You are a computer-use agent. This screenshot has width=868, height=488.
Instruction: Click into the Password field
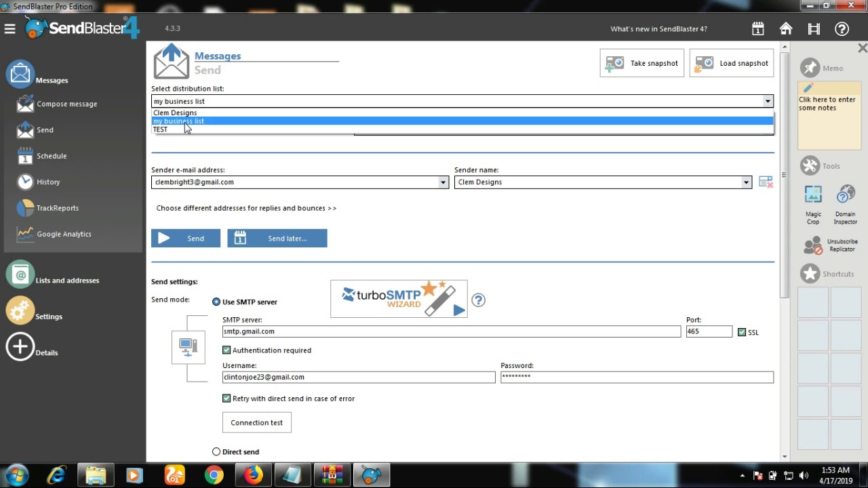[637, 377]
